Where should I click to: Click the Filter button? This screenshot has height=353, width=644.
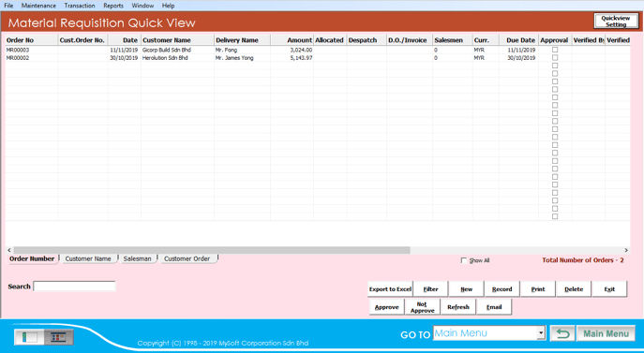point(431,289)
